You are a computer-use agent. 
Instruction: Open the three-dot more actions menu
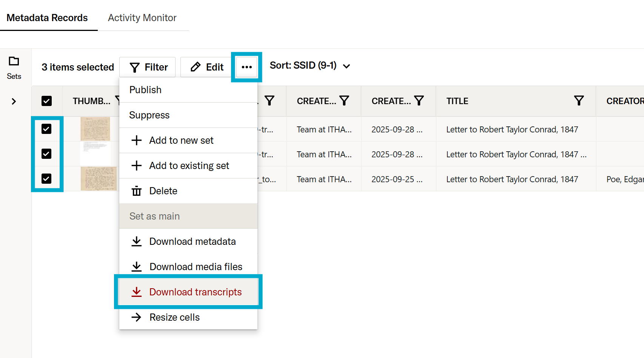[247, 67]
